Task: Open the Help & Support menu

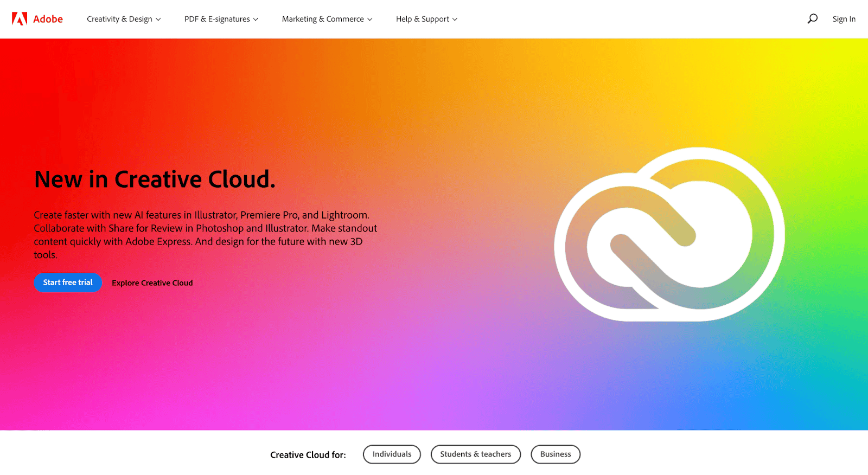Action: (426, 19)
